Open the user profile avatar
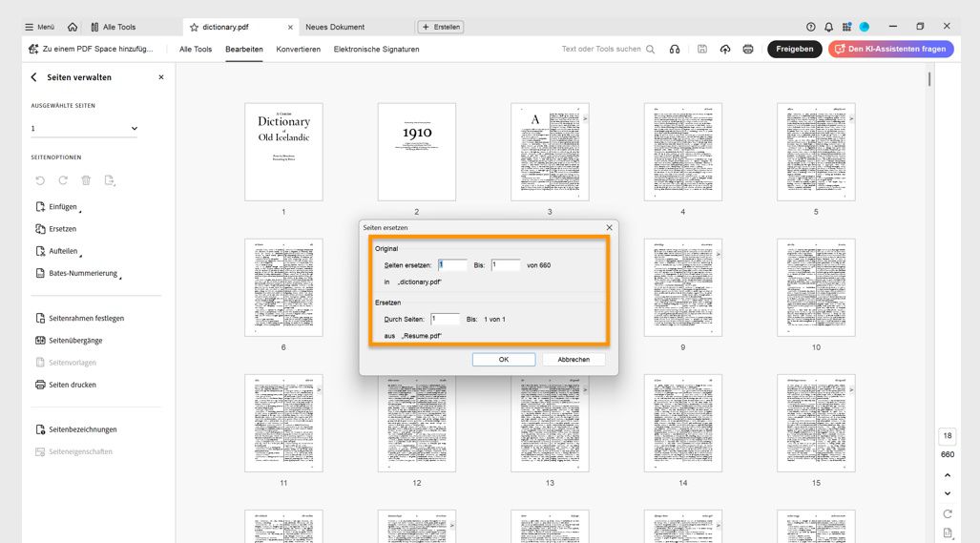Screen dimensions: 980x543 point(865,27)
